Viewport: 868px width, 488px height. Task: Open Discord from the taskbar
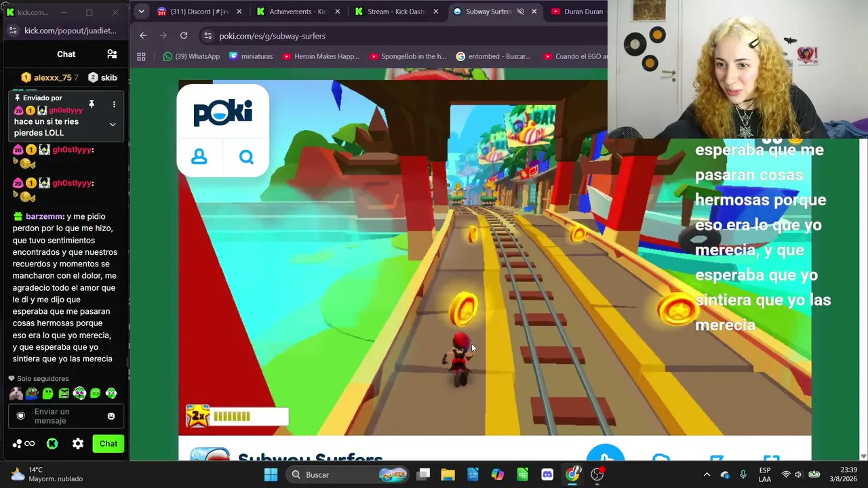pyautogui.click(x=547, y=474)
